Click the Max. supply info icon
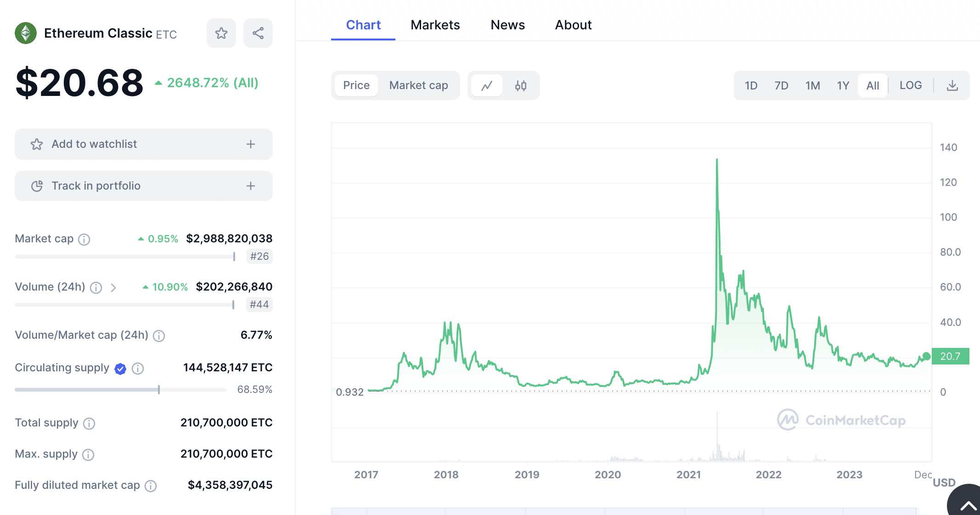Image resolution: width=980 pixels, height=515 pixels. point(88,454)
